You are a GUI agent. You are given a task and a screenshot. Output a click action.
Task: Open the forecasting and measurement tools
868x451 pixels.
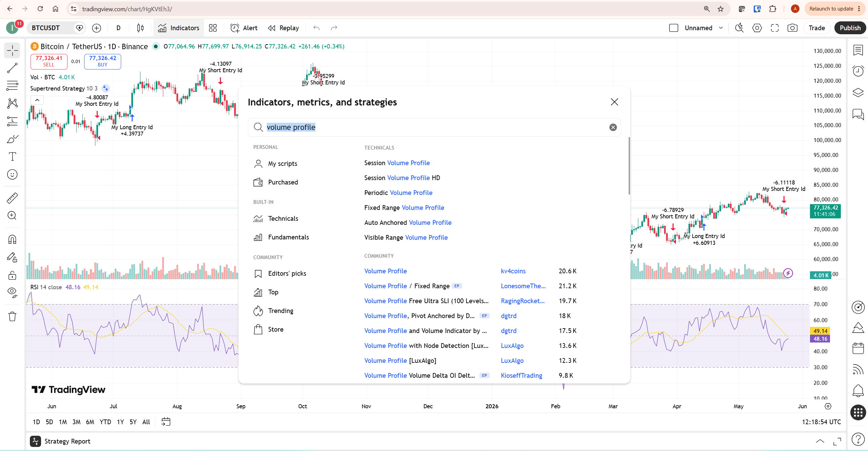point(12,121)
